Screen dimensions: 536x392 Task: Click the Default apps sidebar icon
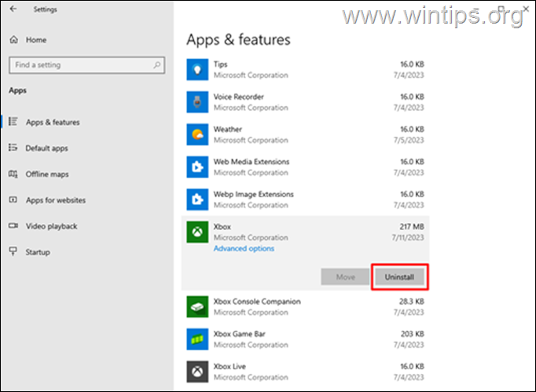coord(13,148)
